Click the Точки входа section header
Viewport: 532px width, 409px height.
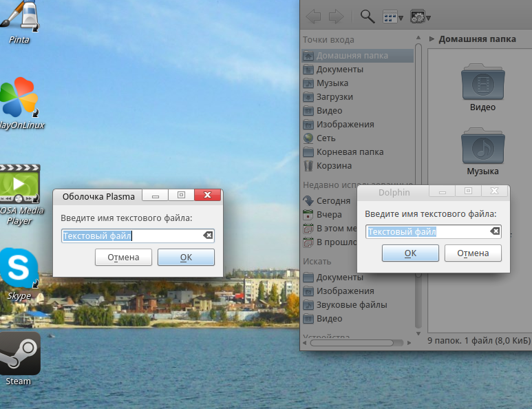pos(328,40)
